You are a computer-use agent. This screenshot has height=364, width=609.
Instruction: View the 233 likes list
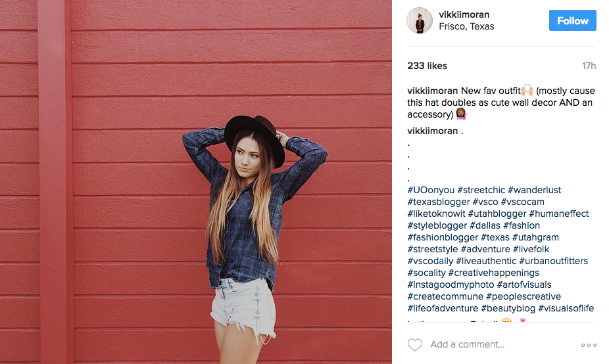pos(427,66)
